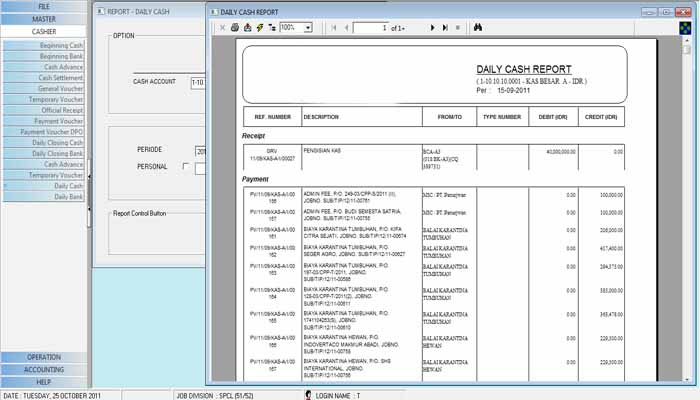Print the Daily Cash Report

tap(235, 28)
